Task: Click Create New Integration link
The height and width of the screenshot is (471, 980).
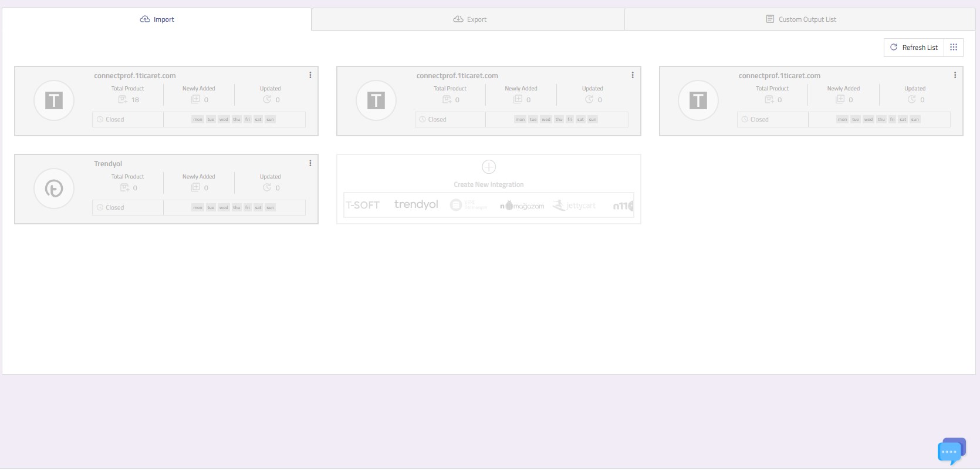Action: [x=489, y=184]
